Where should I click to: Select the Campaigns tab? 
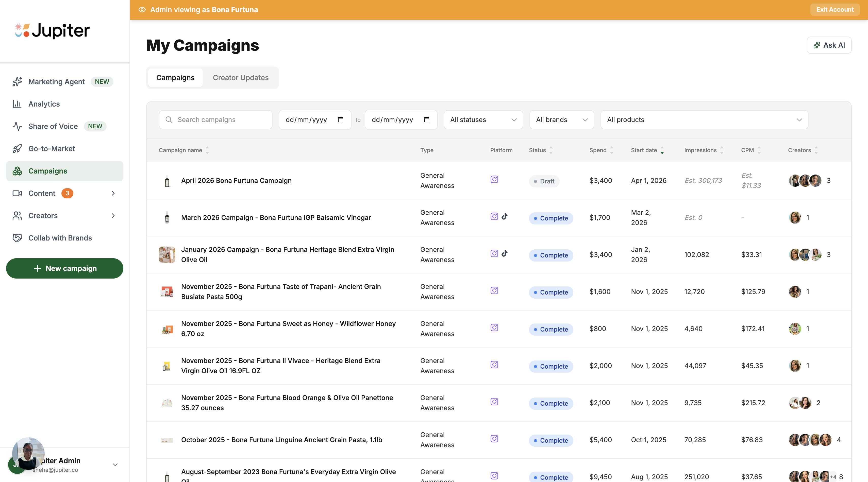[x=175, y=77]
